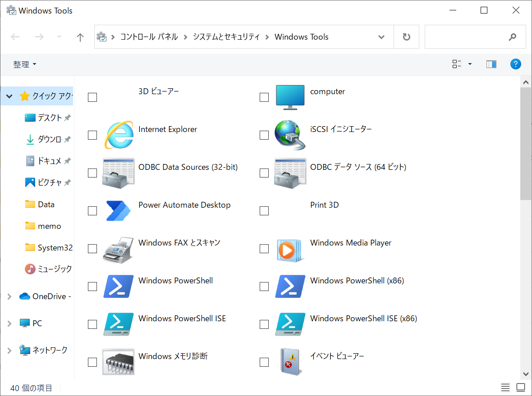
Task: Go to コントロール パネル breadcrumb
Action: click(149, 36)
